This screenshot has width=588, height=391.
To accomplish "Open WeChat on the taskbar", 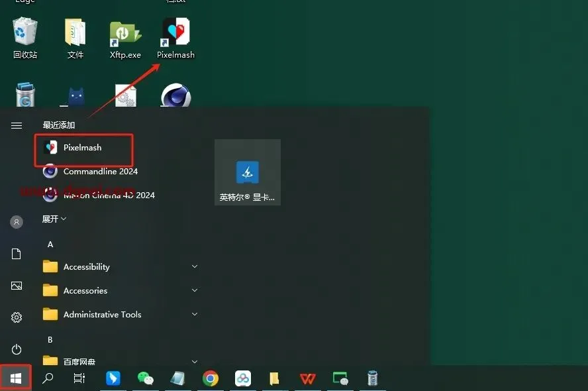I will 146,378.
